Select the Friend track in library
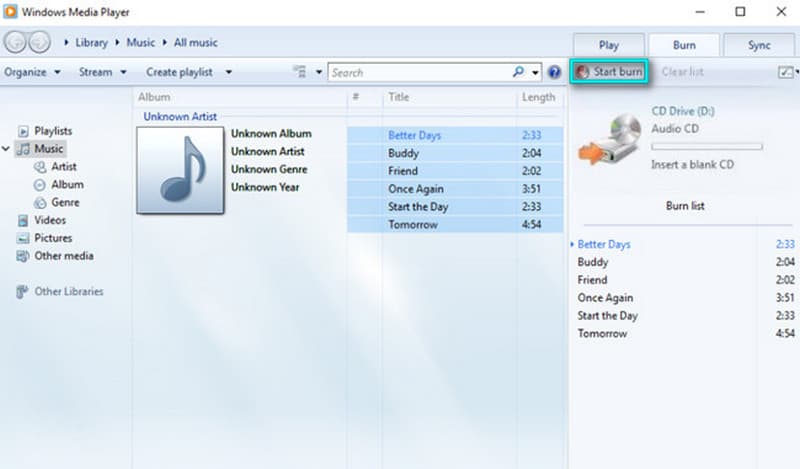 pyautogui.click(x=455, y=171)
